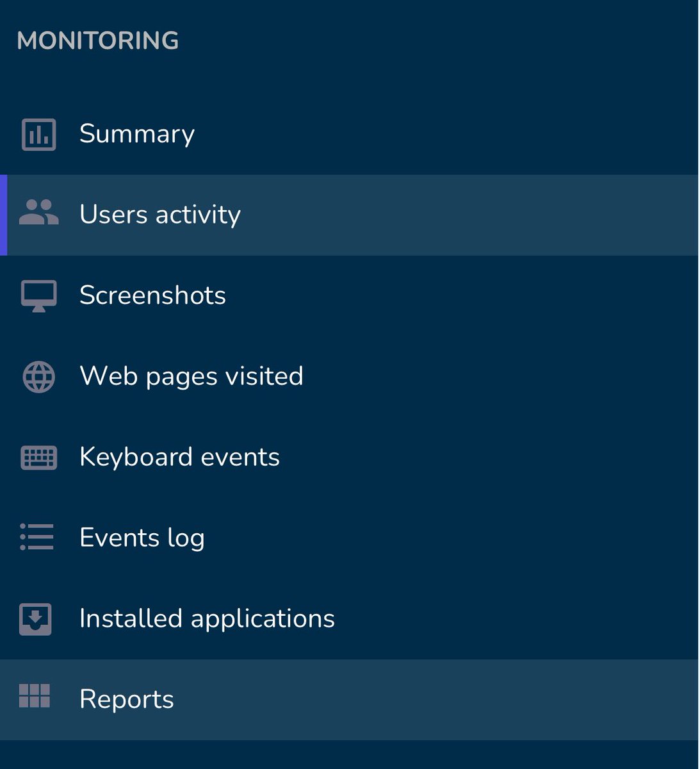700x769 pixels.
Task: Open the Summary menu item
Action: point(349,134)
